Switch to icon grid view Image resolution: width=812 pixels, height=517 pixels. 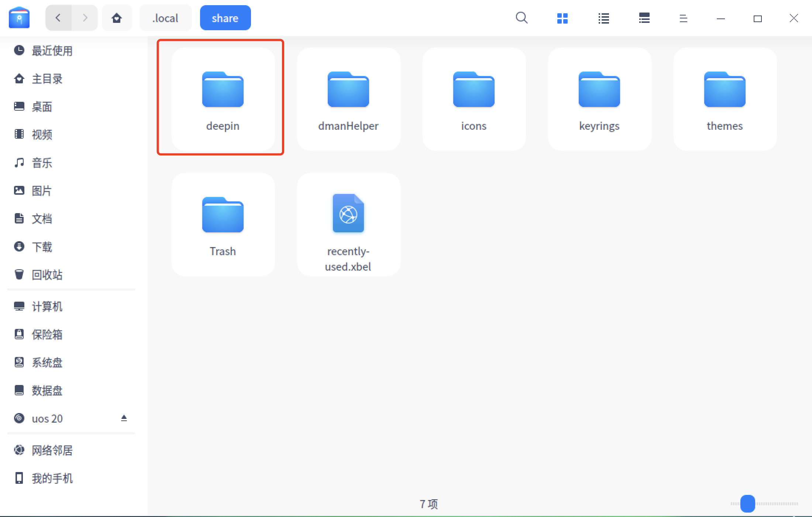(x=562, y=18)
